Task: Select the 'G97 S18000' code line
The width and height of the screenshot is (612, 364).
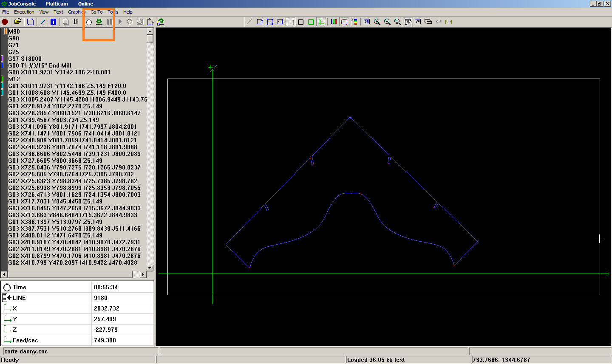Action: point(25,59)
